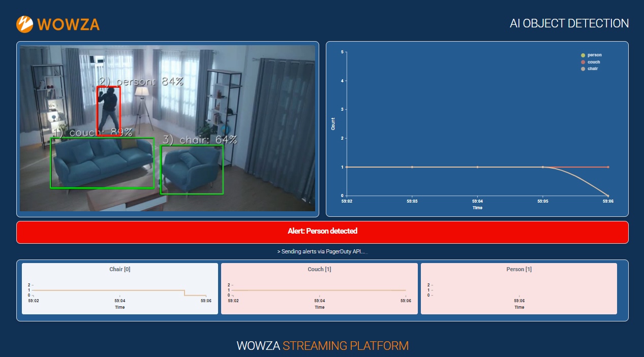Click the 59:04 label in the Couch chart
Image resolution: width=644 pixels, height=357 pixels.
pyautogui.click(x=319, y=301)
